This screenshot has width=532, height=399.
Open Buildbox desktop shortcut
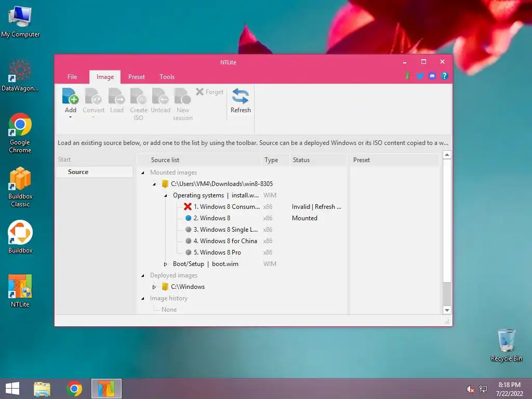point(20,237)
